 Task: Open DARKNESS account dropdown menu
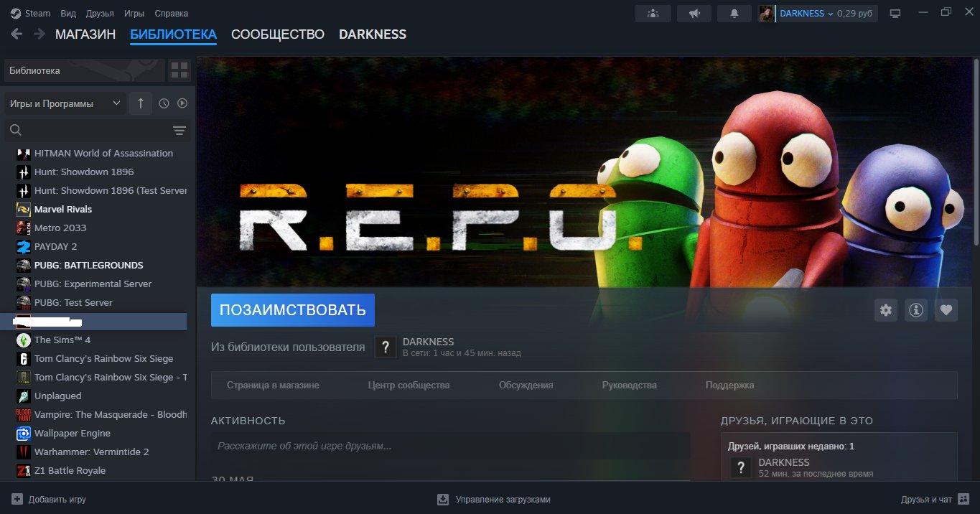[807, 14]
